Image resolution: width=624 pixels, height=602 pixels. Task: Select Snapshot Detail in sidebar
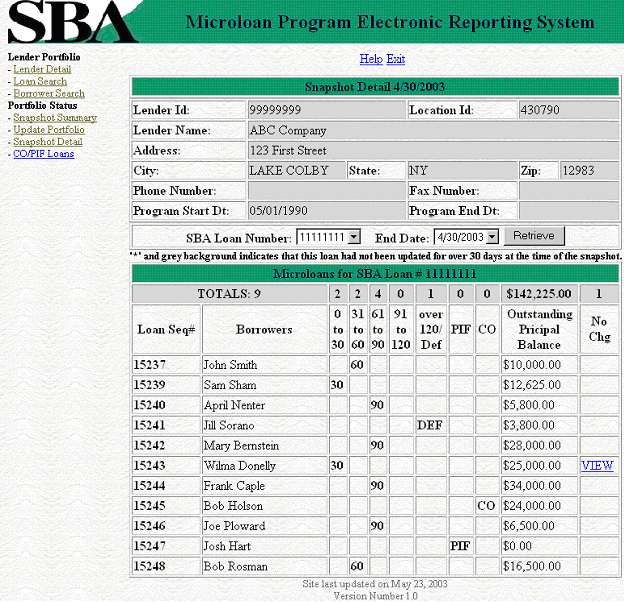(x=47, y=142)
